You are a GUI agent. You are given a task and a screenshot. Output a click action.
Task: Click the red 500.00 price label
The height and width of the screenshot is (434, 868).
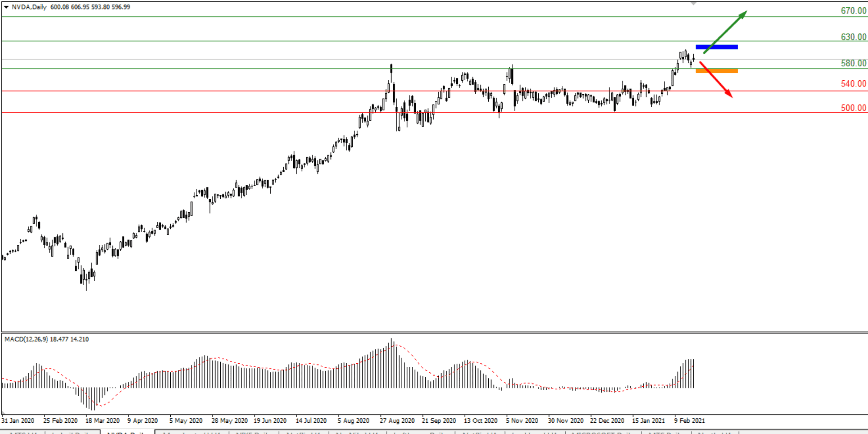point(853,108)
